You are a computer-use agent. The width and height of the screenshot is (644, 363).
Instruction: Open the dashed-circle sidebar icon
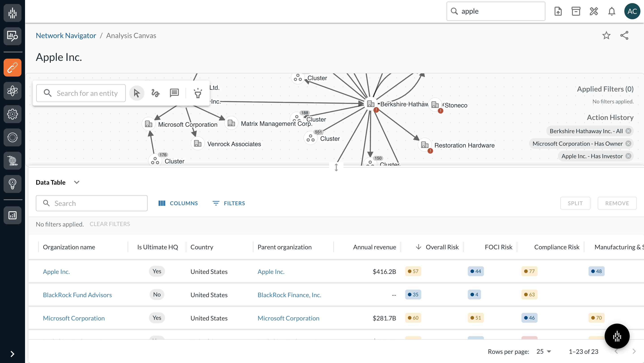(x=12, y=137)
